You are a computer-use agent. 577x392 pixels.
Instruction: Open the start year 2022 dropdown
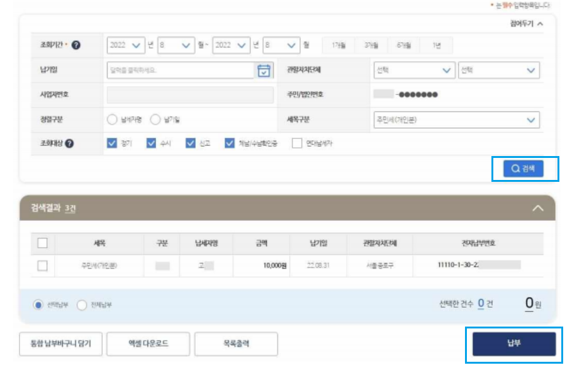tap(125, 45)
